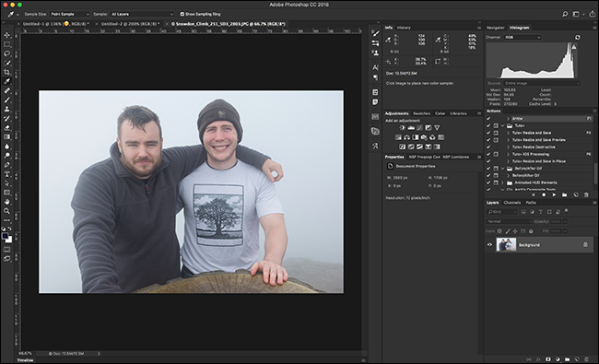The height and width of the screenshot is (364, 599).
Task: Switch to the Channels tab
Action: (511, 203)
